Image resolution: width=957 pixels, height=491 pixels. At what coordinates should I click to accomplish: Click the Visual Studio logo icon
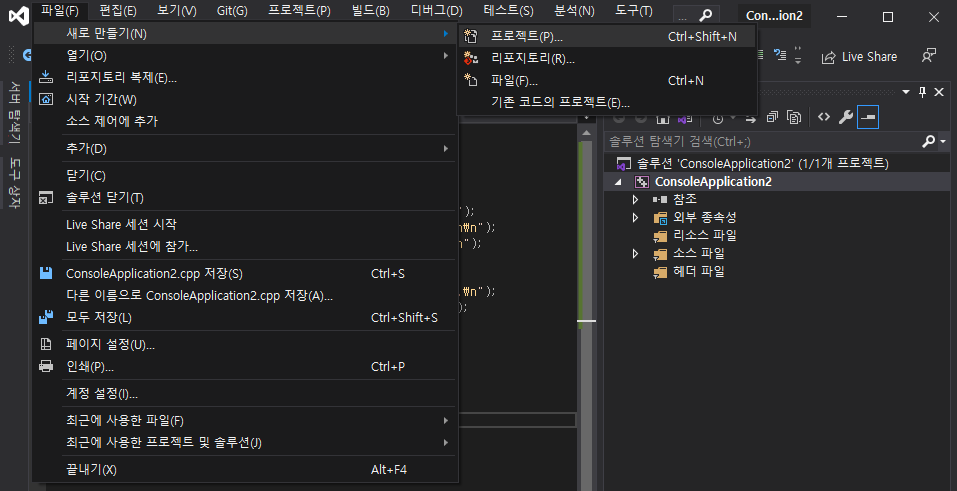18,16
